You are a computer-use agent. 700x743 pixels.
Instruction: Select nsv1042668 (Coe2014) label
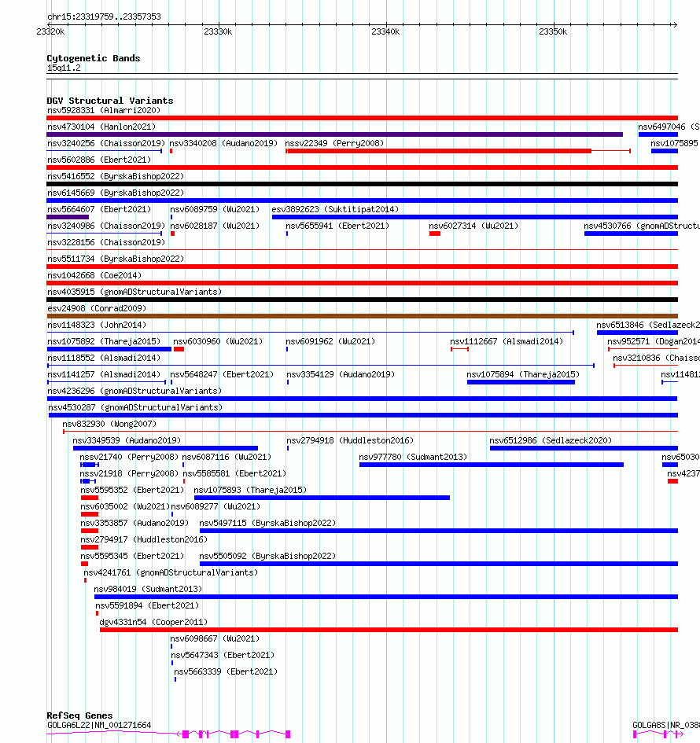pos(94,275)
